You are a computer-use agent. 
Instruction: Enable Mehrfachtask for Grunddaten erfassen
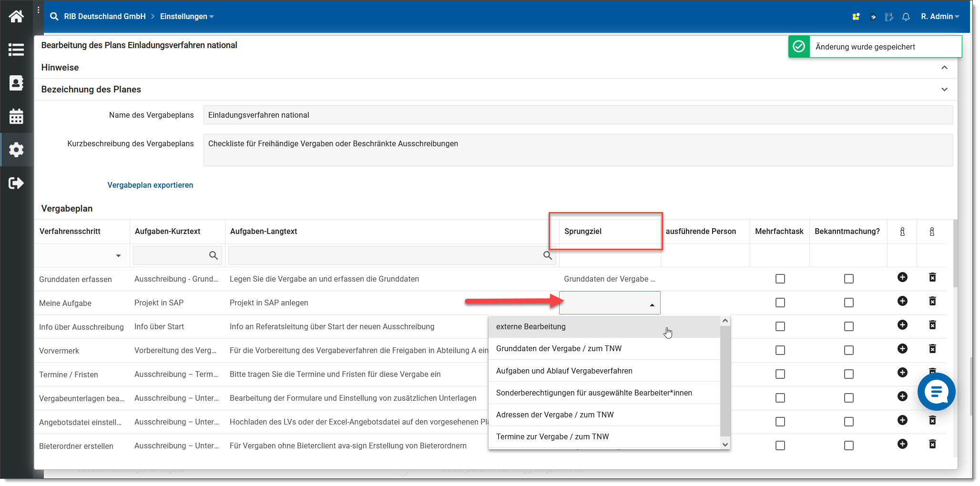pyautogui.click(x=780, y=279)
